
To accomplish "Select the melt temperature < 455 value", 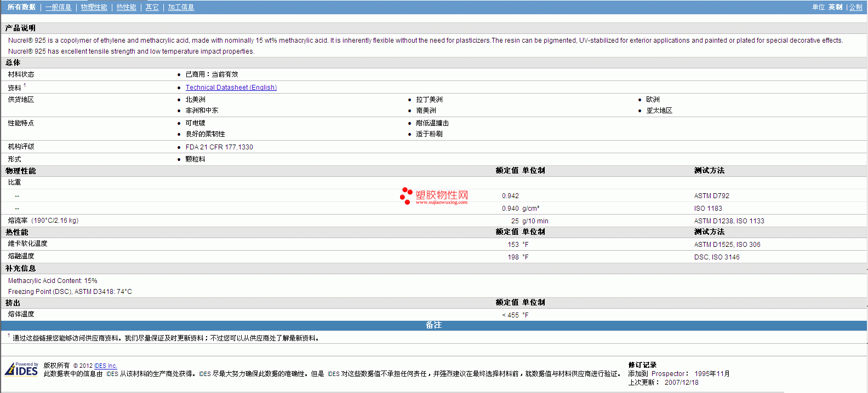I will point(510,315).
